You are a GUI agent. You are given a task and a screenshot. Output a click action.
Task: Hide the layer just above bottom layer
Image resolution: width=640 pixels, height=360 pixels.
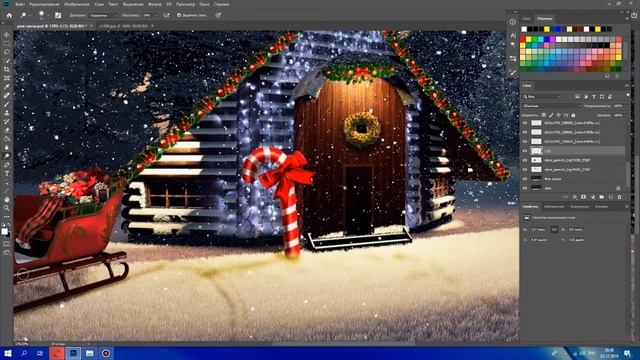(x=525, y=179)
